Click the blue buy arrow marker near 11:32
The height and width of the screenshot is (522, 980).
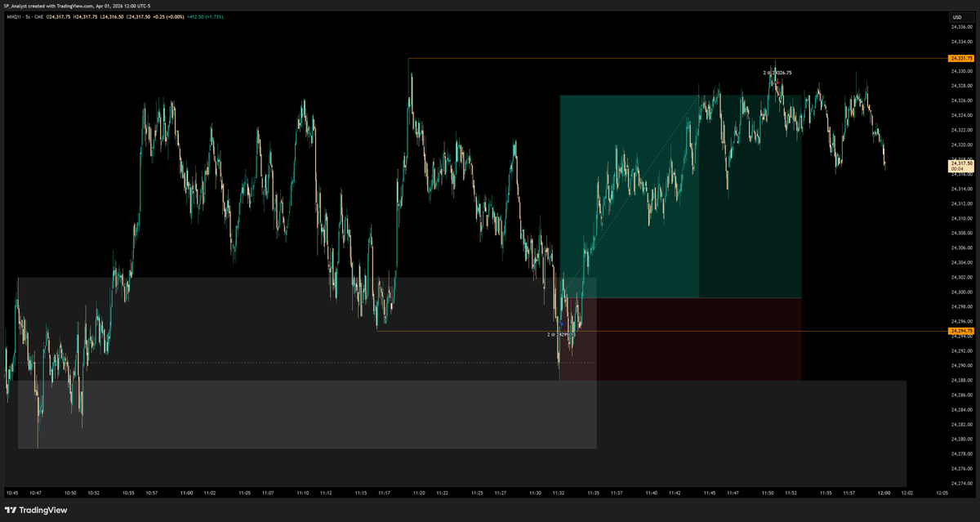coord(561,324)
